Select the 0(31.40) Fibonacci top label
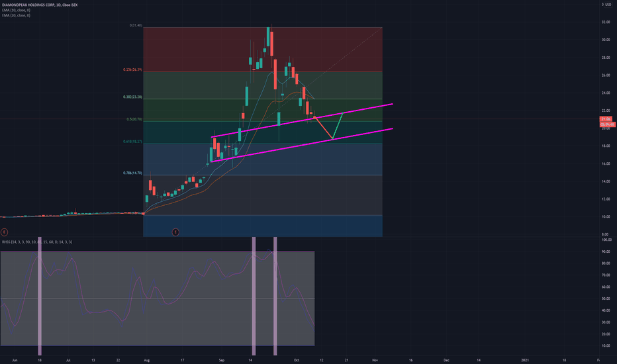Screen dimensions: 617x364 pyautogui.click(x=136, y=26)
